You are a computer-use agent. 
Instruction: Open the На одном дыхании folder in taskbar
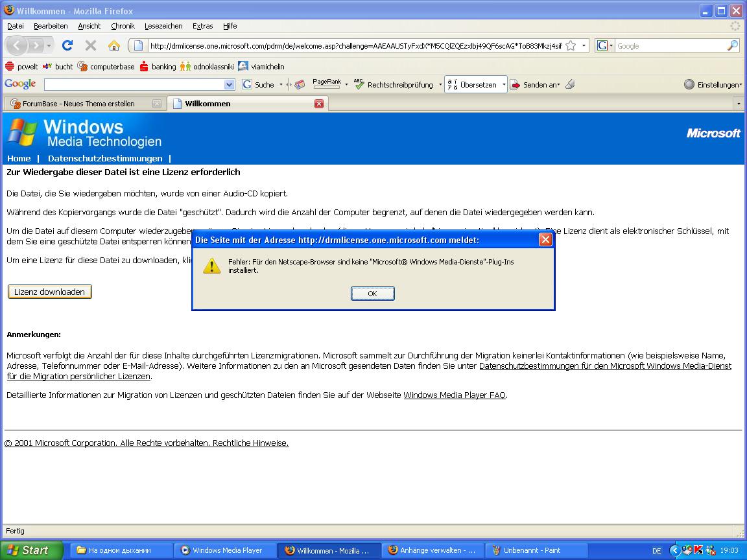[121, 550]
